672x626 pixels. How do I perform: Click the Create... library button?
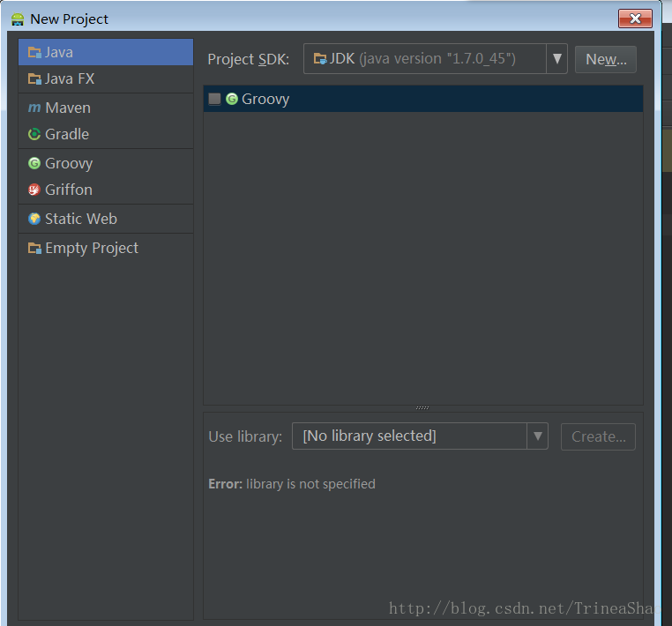598,436
